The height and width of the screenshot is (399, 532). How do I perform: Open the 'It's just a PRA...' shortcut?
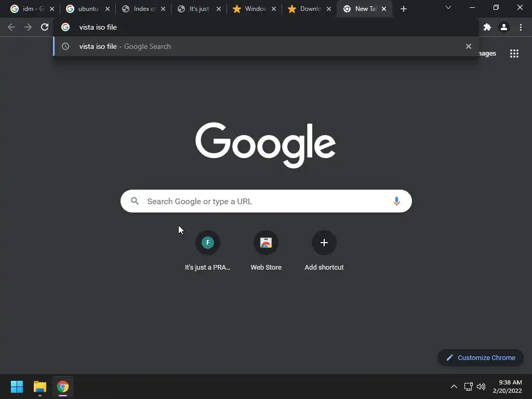[x=208, y=251]
